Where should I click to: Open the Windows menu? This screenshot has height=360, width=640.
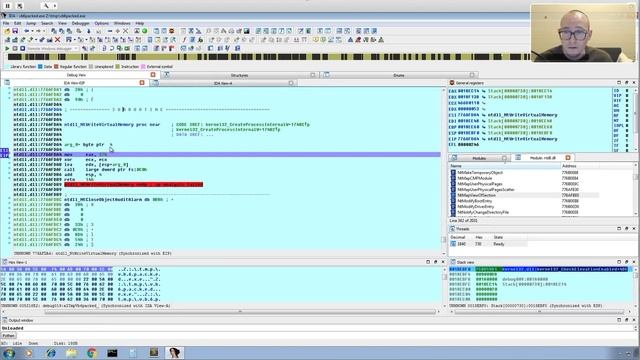(x=122, y=23)
